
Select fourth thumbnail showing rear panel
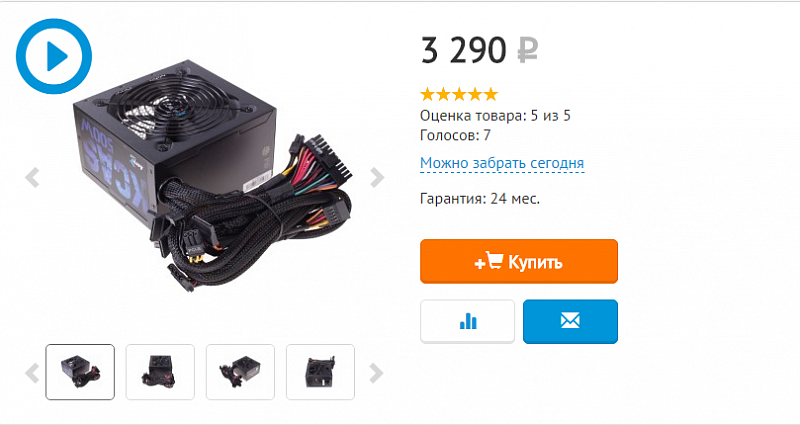pyautogui.click(x=320, y=372)
